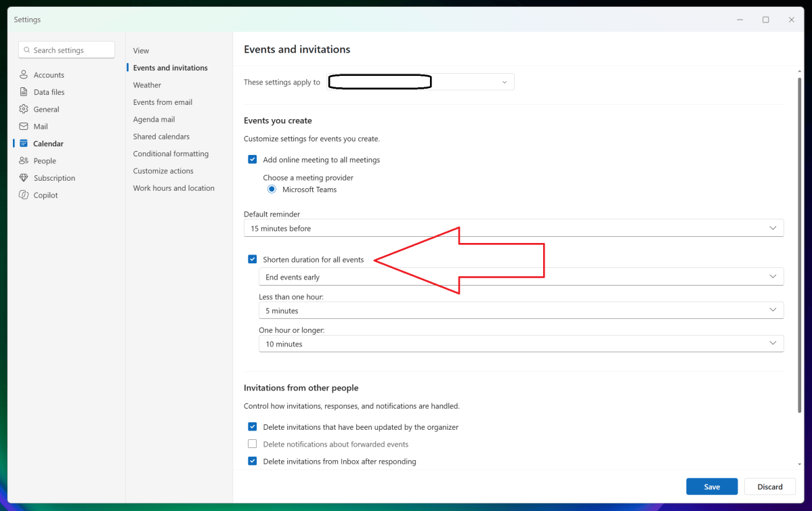Open the Less than one hour dropdown
This screenshot has width=812, height=511.
tap(521, 310)
